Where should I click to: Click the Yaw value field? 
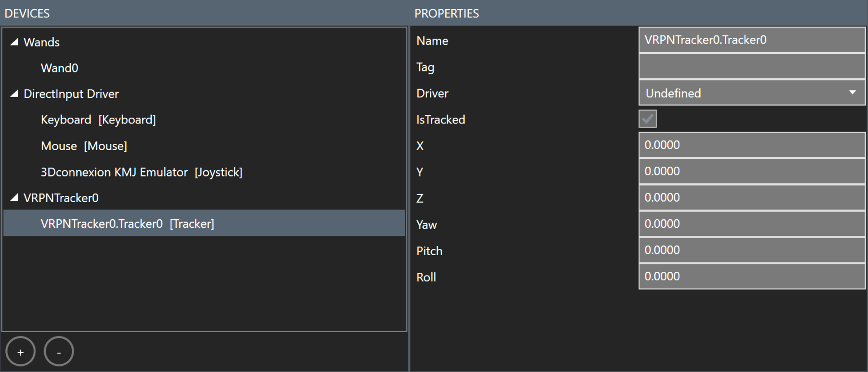(x=752, y=224)
